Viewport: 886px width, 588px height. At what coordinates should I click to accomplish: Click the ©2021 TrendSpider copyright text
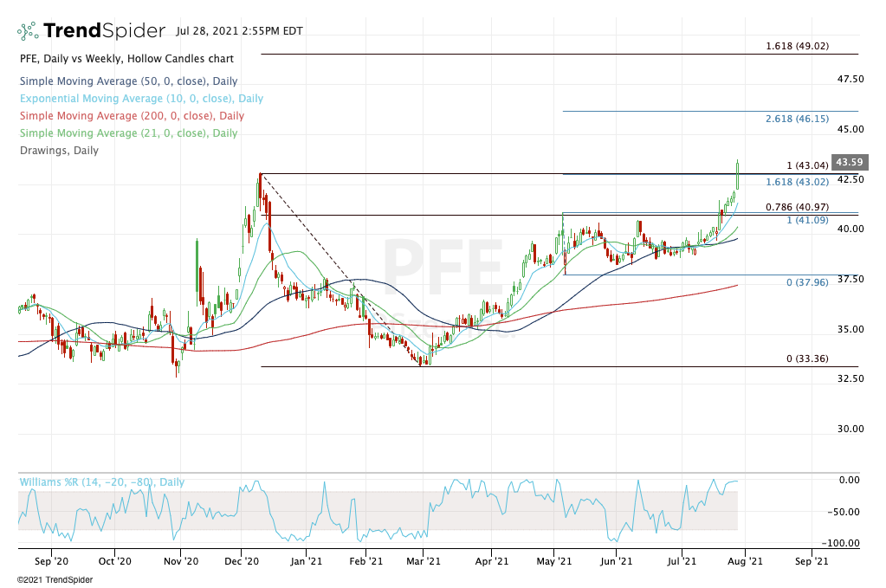[x=45, y=579]
